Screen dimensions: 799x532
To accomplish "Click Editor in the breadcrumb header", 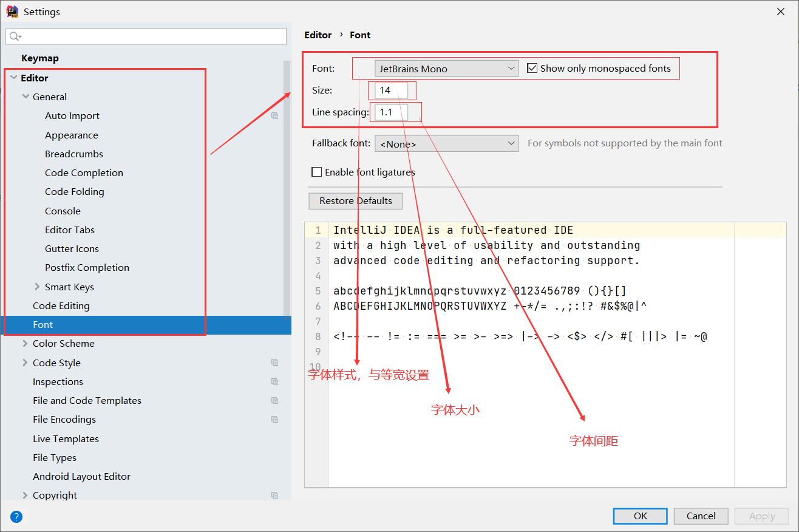I will point(318,35).
